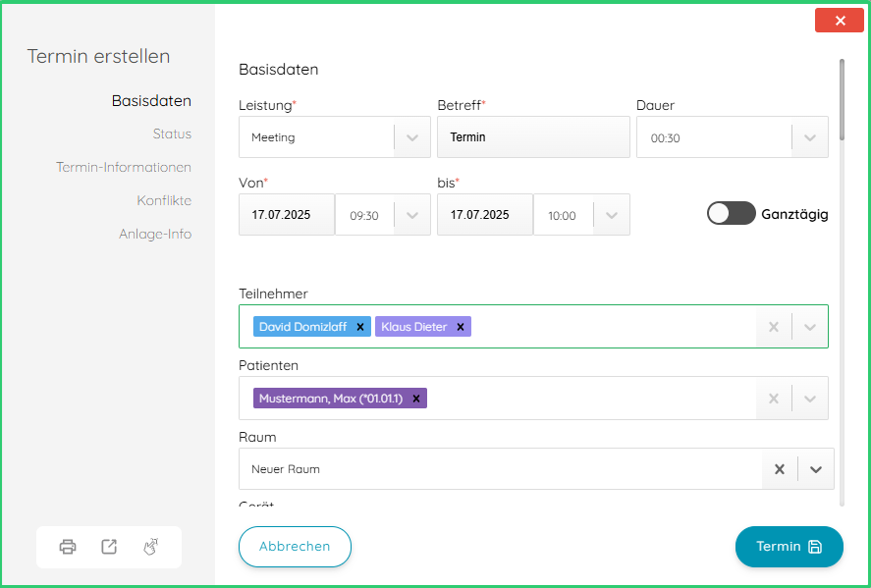Expand the Raum dropdown list

[815, 470]
